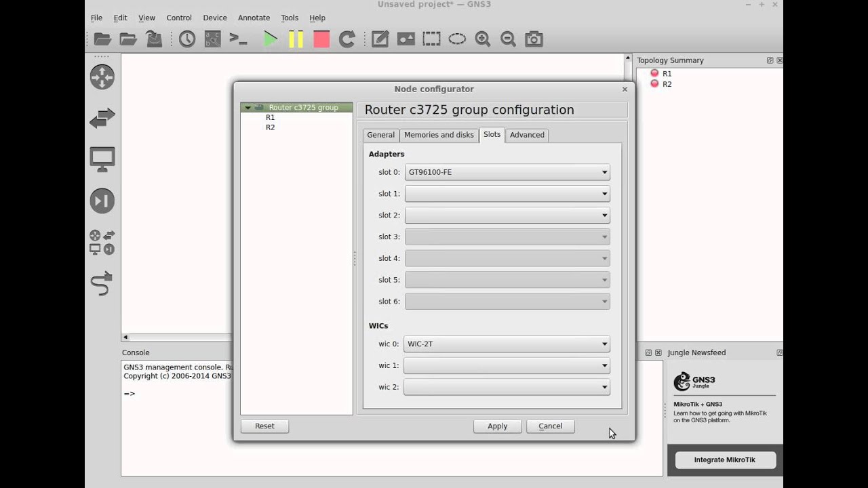The width and height of the screenshot is (868, 488).
Task: Switch to the Advanced tab
Action: pos(527,135)
